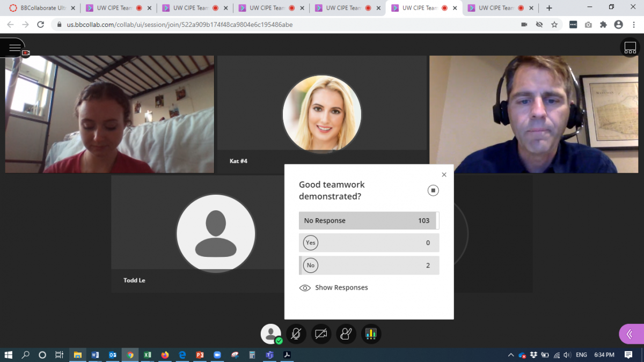Open the Chrome profile menu
Screen dimensions: 644x362
618,25
